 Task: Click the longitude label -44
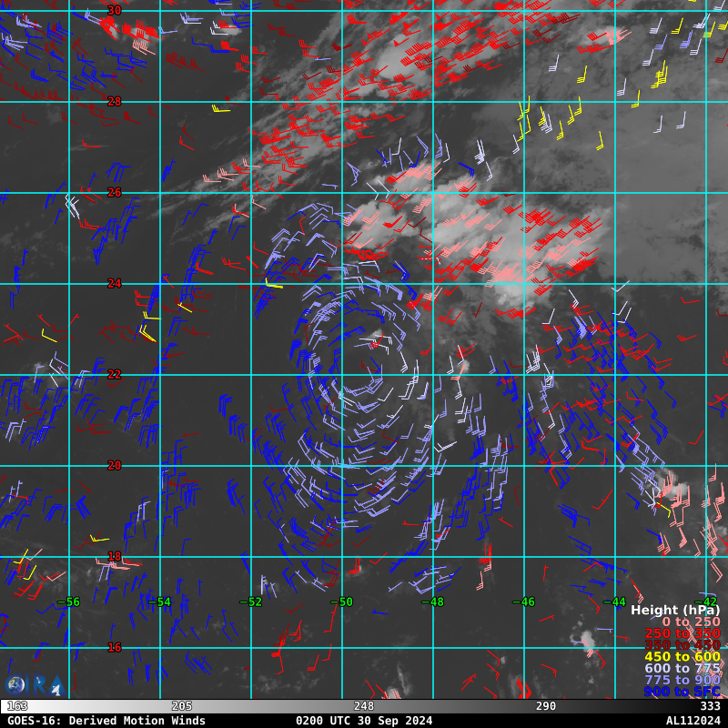615,602
